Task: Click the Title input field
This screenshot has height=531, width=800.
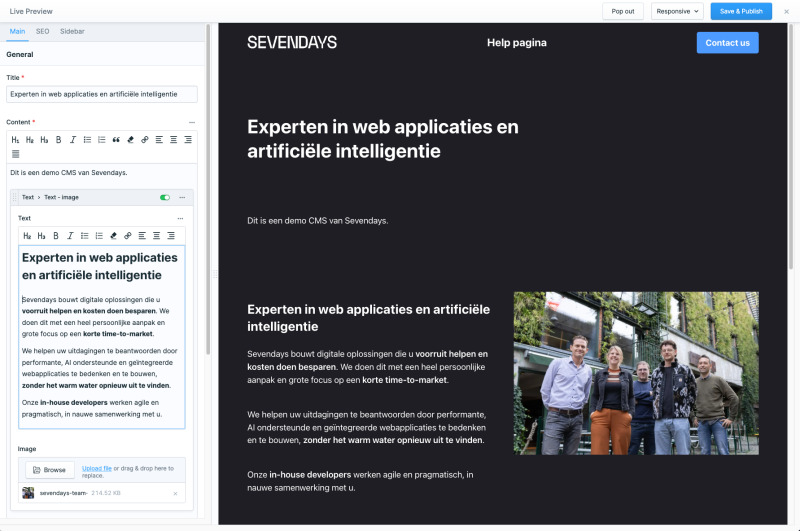Action: point(102,94)
